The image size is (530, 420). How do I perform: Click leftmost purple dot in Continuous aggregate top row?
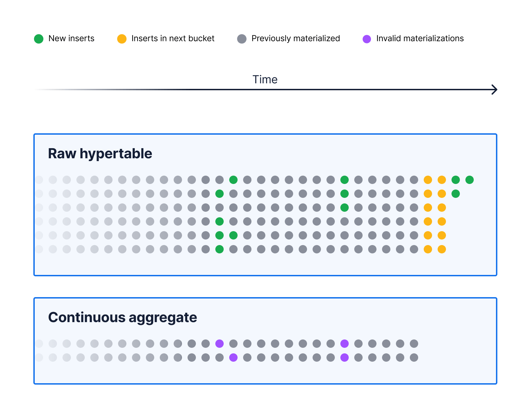[x=220, y=344]
